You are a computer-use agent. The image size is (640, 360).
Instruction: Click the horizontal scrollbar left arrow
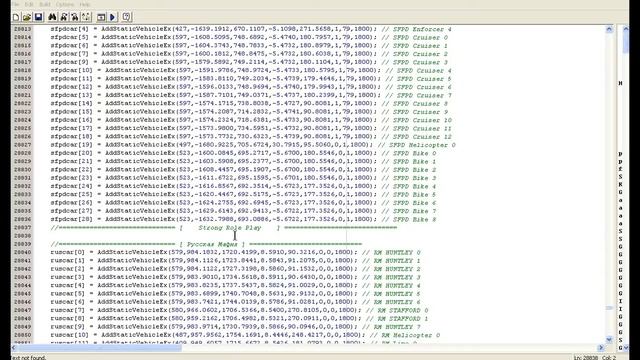[15, 348]
